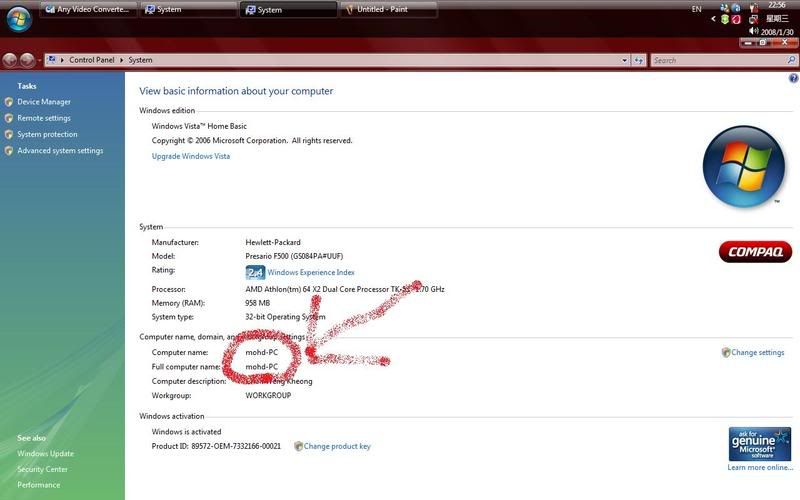This screenshot has height=500, width=800.
Task: Click the genuine Microsoft software badge
Action: [760, 444]
